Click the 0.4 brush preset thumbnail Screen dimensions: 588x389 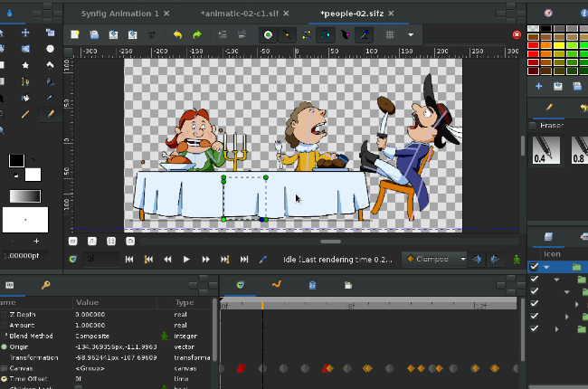[x=545, y=150]
